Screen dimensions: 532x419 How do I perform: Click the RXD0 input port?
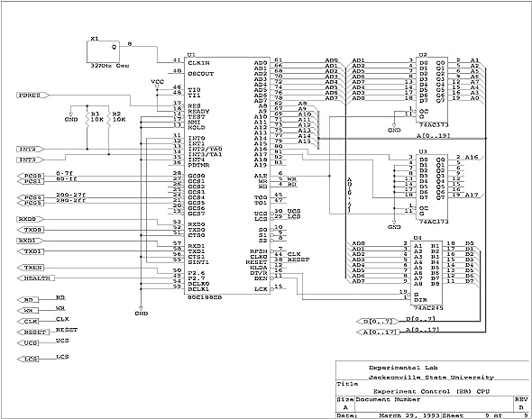coord(31,219)
